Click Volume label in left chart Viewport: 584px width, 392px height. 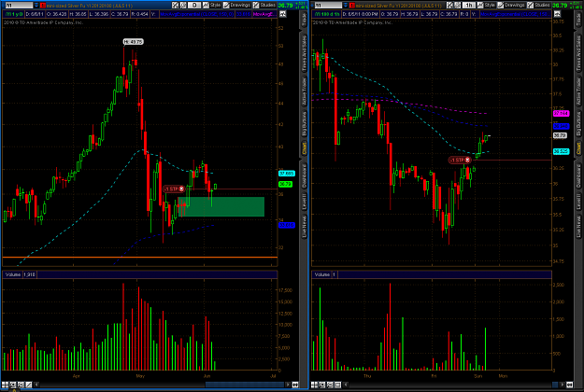tap(13, 274)
